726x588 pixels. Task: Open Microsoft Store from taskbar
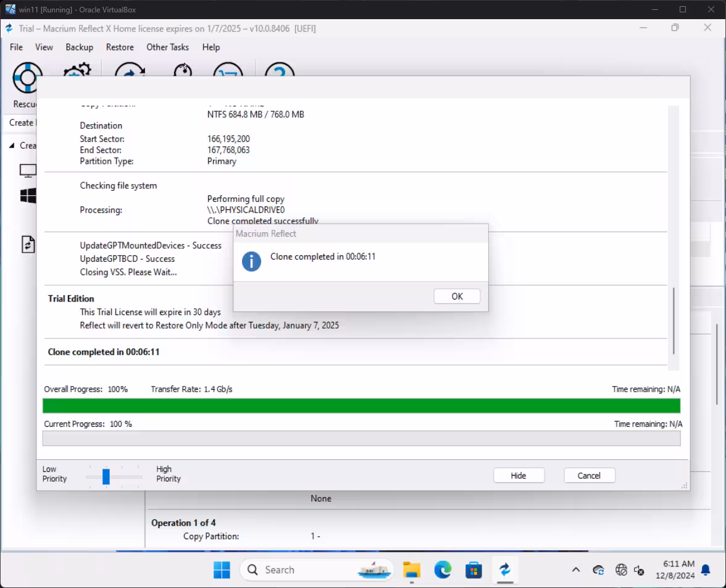(x=474, y=570)
